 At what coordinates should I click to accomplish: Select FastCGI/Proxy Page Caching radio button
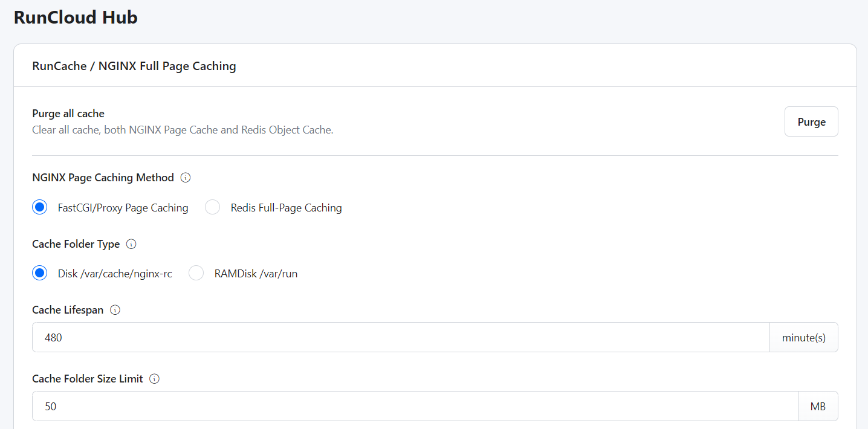click(40, 207)
